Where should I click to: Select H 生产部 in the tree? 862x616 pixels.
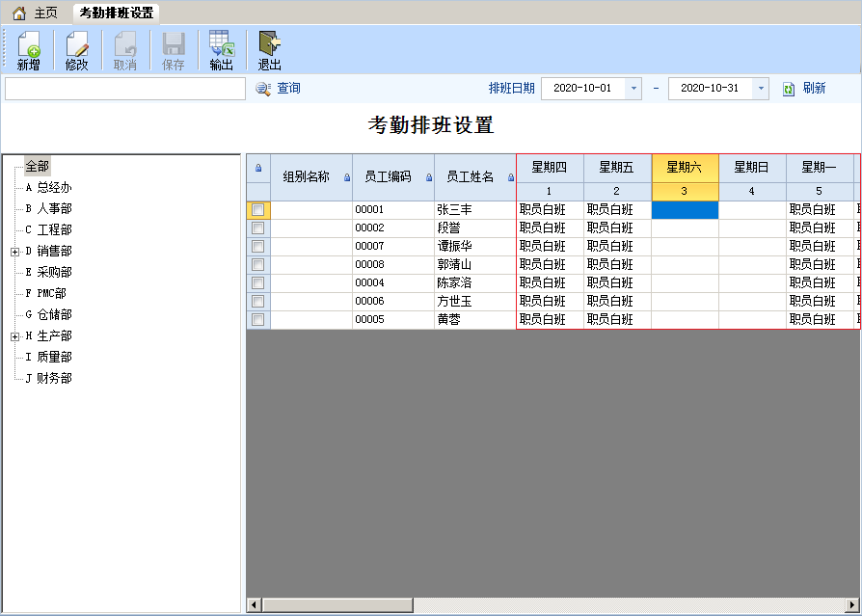click(48, 335)
